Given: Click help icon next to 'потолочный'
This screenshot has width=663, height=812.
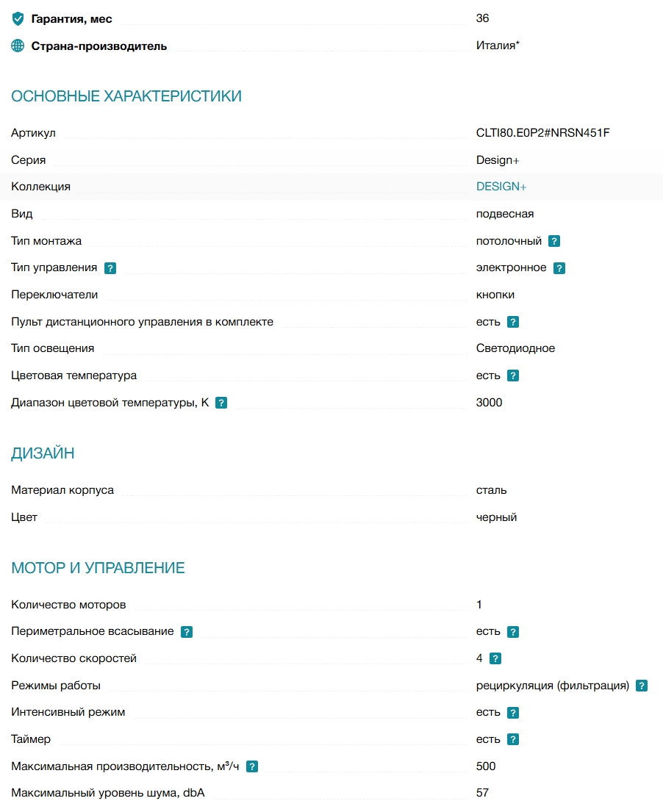Looking at the screenshot, I should pyautogui.click(x=554, y=241).
